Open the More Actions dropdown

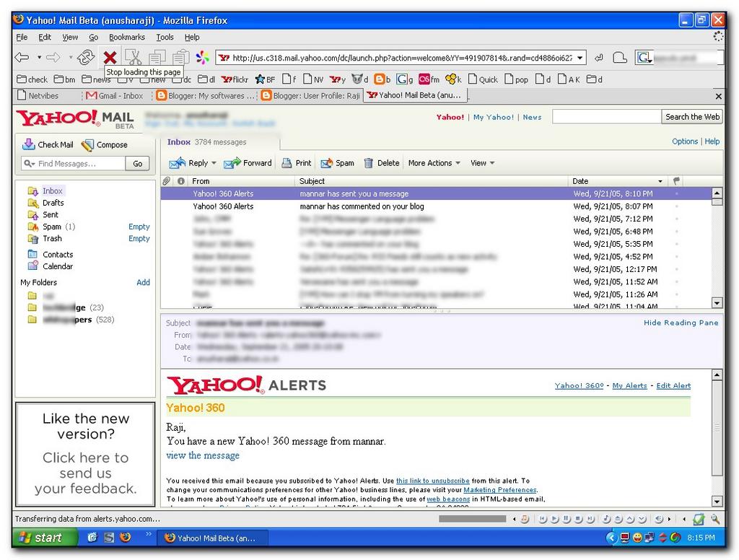(x=434, y=163)
